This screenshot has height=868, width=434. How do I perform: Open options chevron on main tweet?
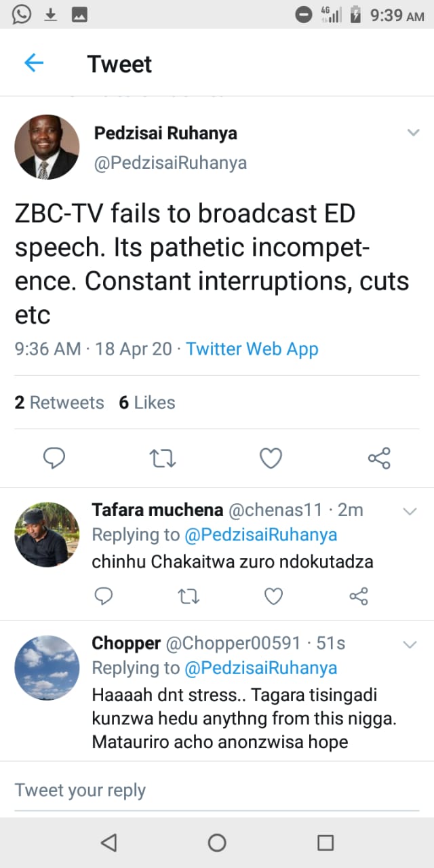[x=413, y=133]
